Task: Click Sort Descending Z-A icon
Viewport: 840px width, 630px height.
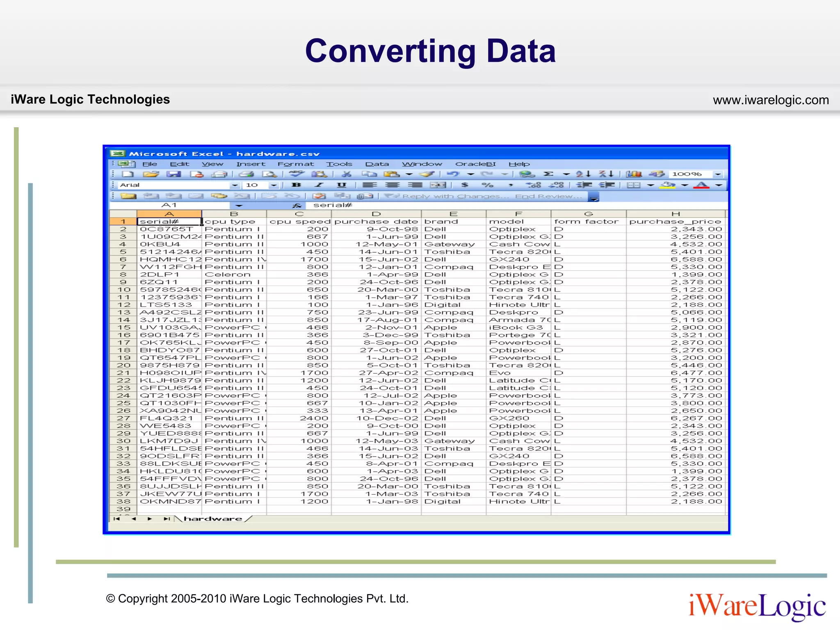Action: (x=606, y=174)
